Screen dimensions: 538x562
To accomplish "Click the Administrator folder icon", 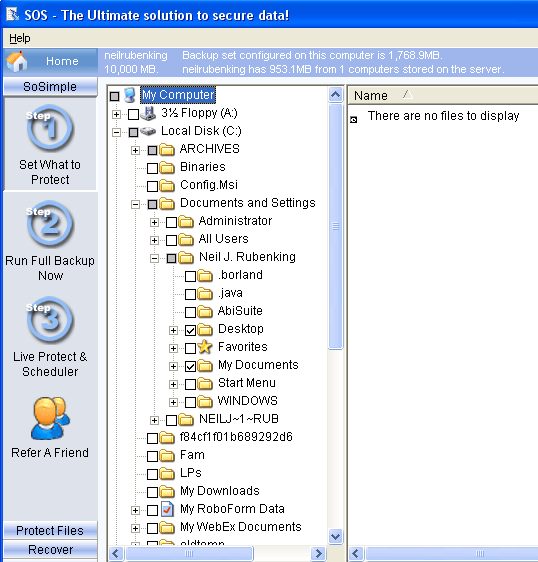I will click(186, 221).
